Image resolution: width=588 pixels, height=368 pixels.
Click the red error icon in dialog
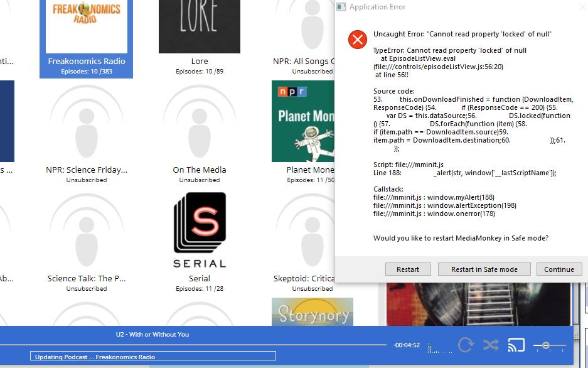[x=357, y=40]
